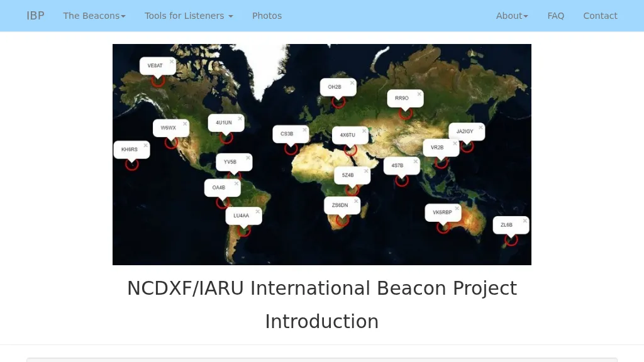Click the red marker under 4S7B

[402, 180]
